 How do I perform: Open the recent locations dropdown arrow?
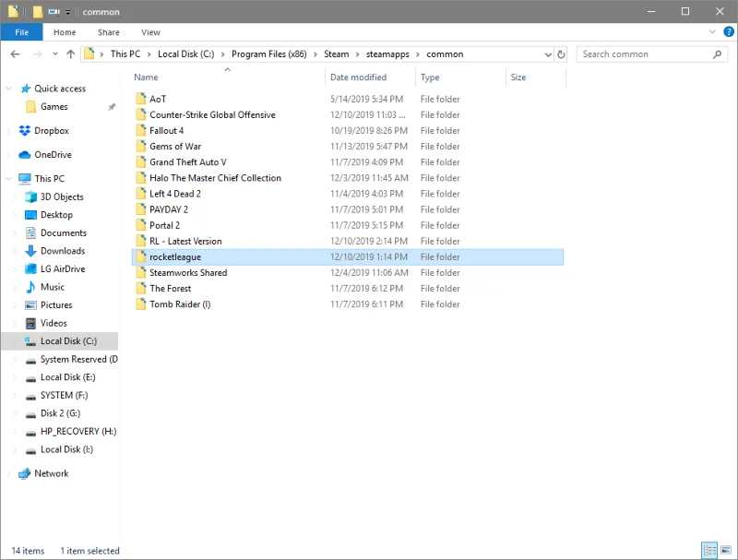click(55, 54)
